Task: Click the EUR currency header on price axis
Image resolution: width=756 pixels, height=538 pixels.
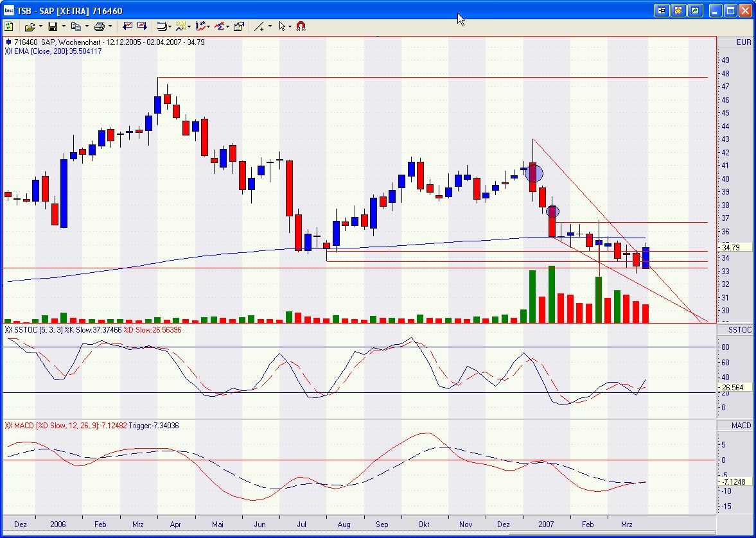Action: coord(743,42)
